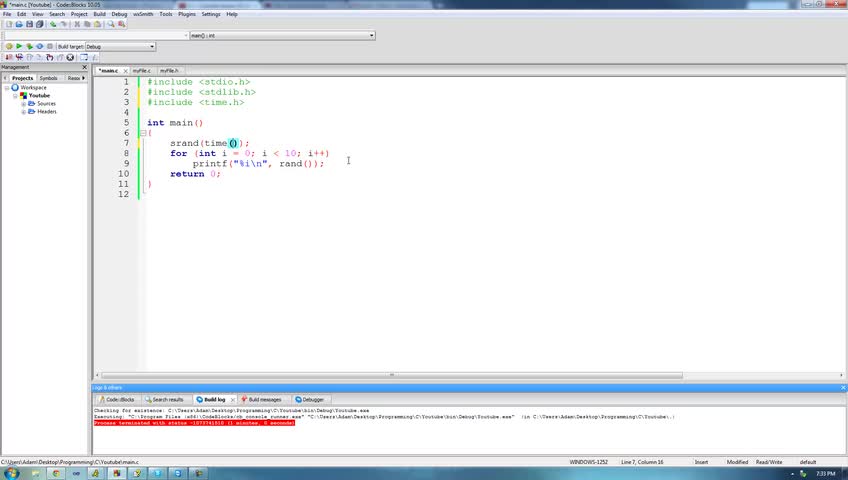
Task: Open the Project menu
Action: pyautogui.click(x=79, y=14)
